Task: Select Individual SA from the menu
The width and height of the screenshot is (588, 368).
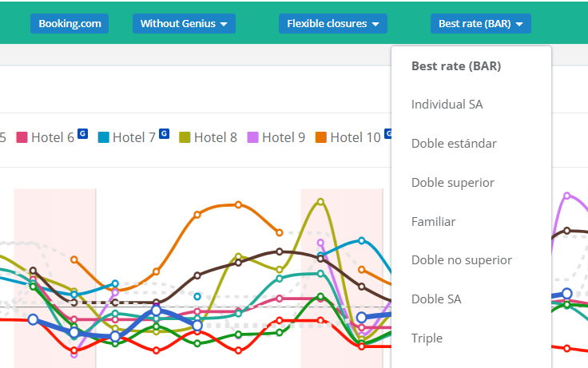Action: point(447,105)
